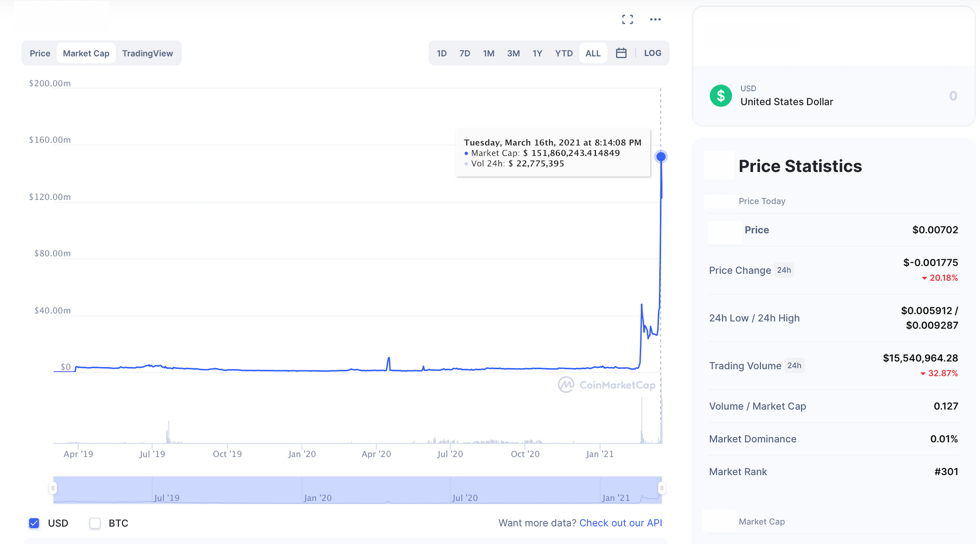Click the Jan '21 x-axis label
The image size is (980, 544).
click(x=600, y=454)
